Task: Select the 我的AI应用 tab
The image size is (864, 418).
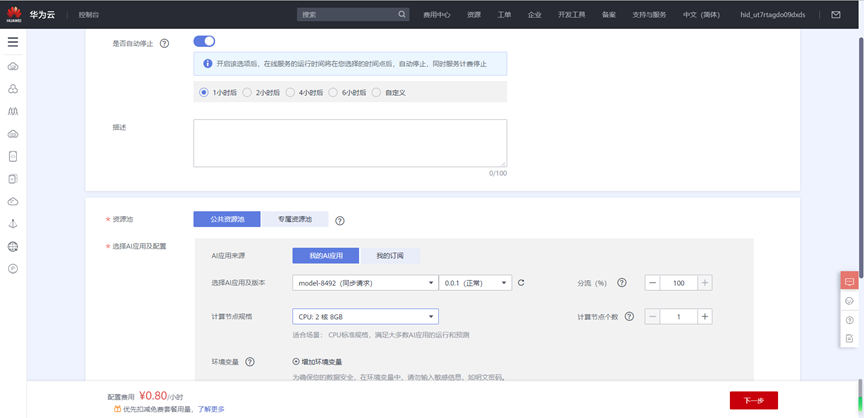Action: pyautogui.click(x=326, y=256)
